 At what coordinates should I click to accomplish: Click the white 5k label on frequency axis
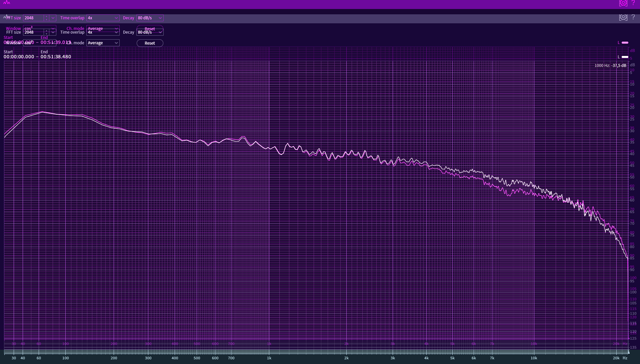(452, 358)
